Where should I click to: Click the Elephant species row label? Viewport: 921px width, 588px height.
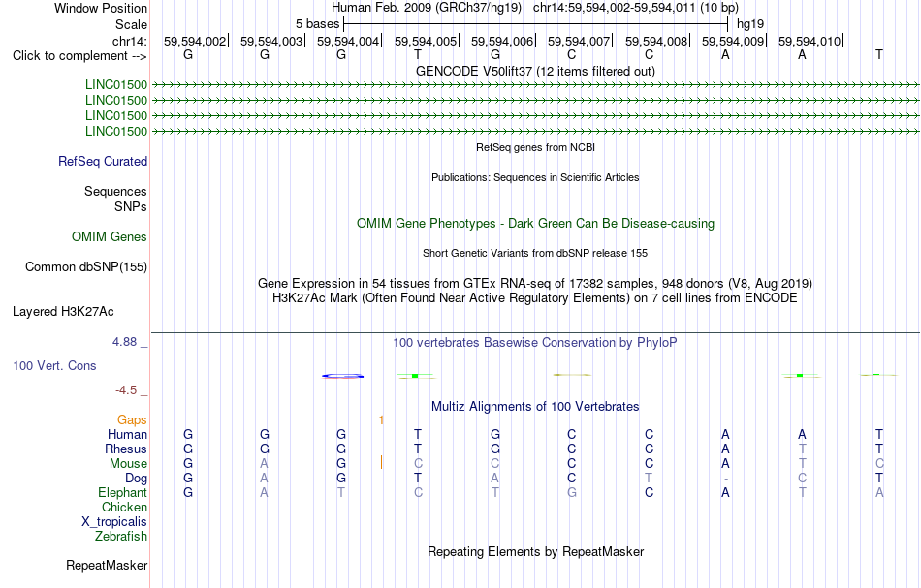(122, 492)
